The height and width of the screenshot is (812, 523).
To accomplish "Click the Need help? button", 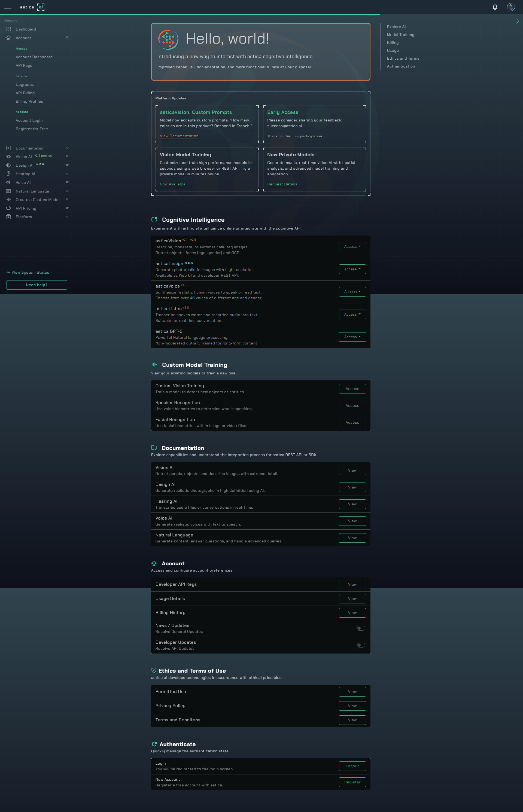I will pyautogui.click(x=37, y=285).
